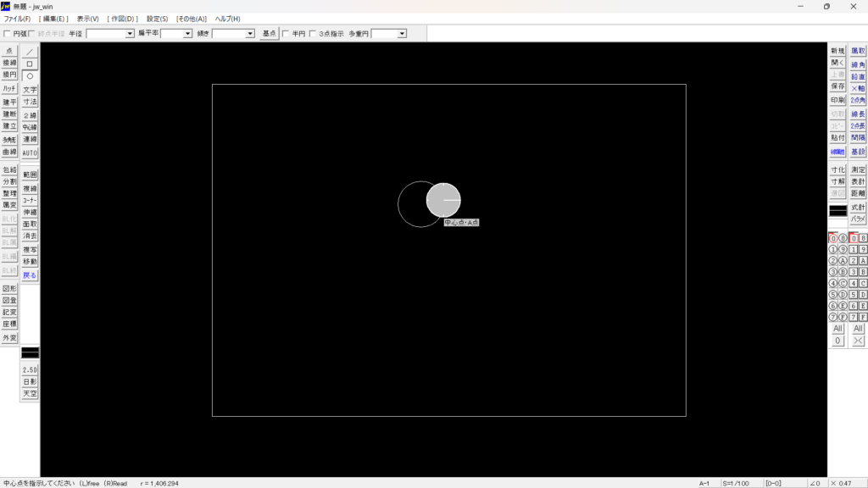Choose the 寸法 dimension tool
The height and width of the screenshot is (488, 868).
pos(30,102)
